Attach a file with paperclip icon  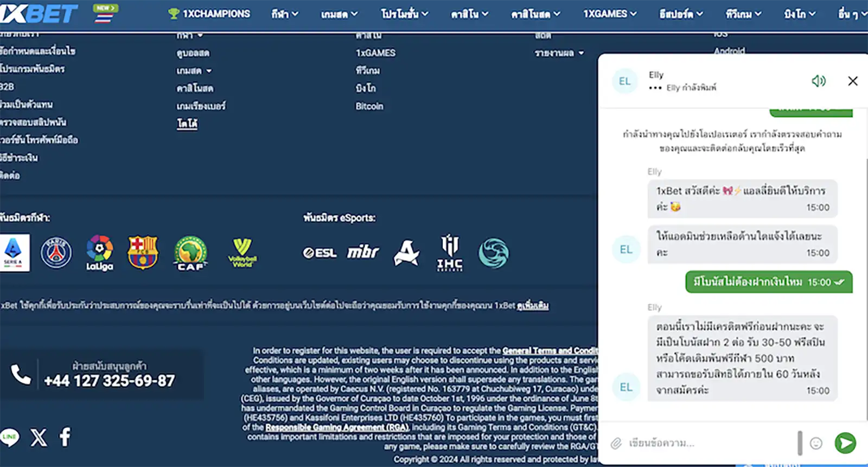pyautogui.click(x=616, y=443)
